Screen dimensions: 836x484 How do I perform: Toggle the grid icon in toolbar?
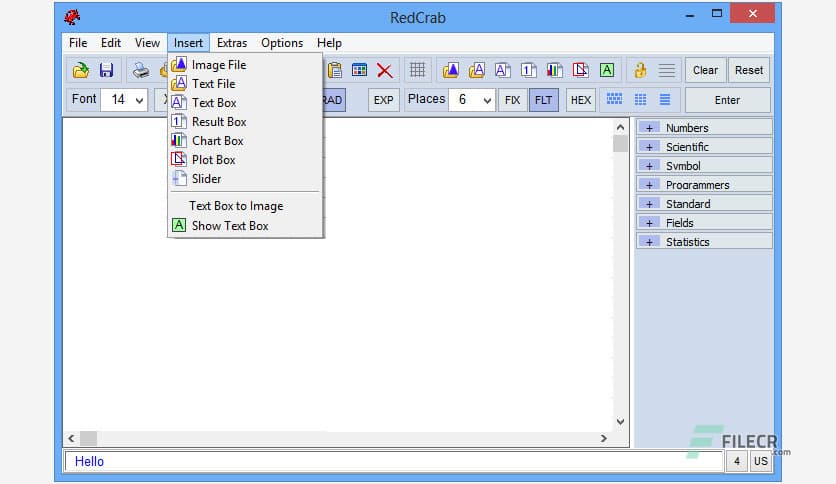417,70
